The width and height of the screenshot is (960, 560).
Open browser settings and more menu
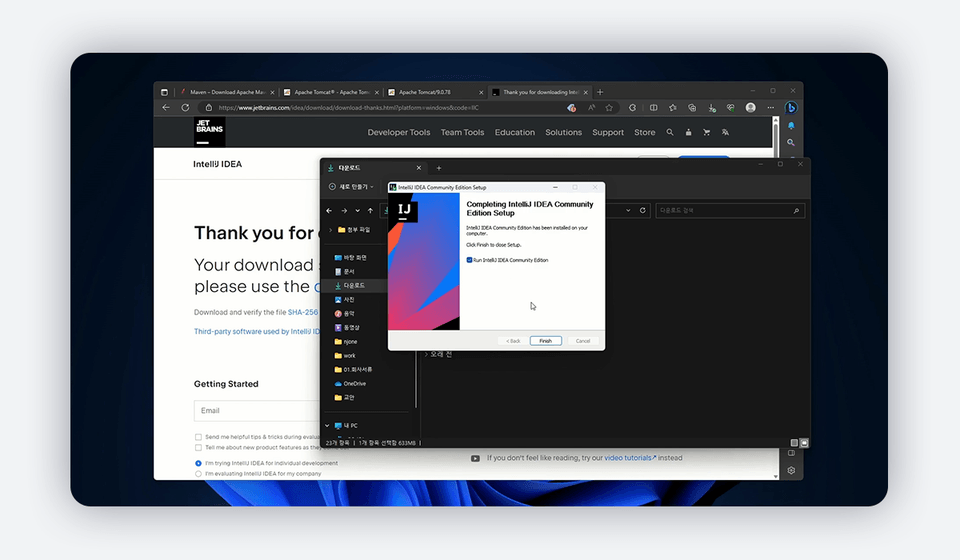[770, 108]
